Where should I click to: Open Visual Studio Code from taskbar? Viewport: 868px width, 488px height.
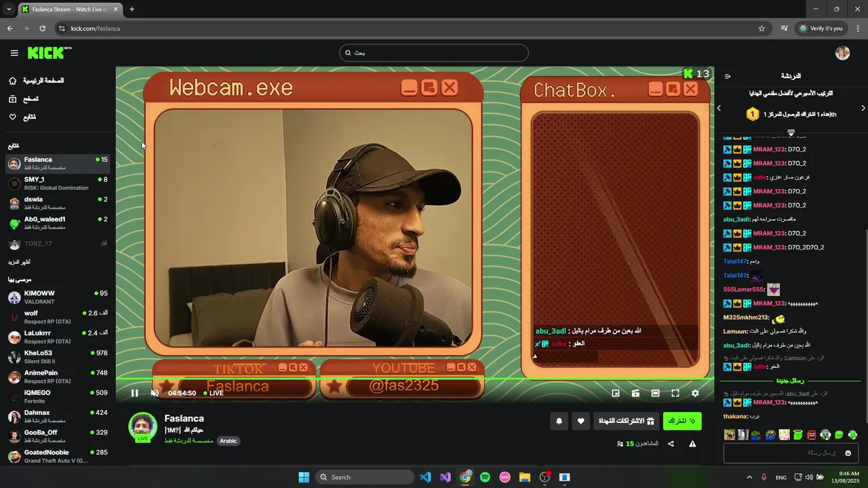click(x=425, y=477)
